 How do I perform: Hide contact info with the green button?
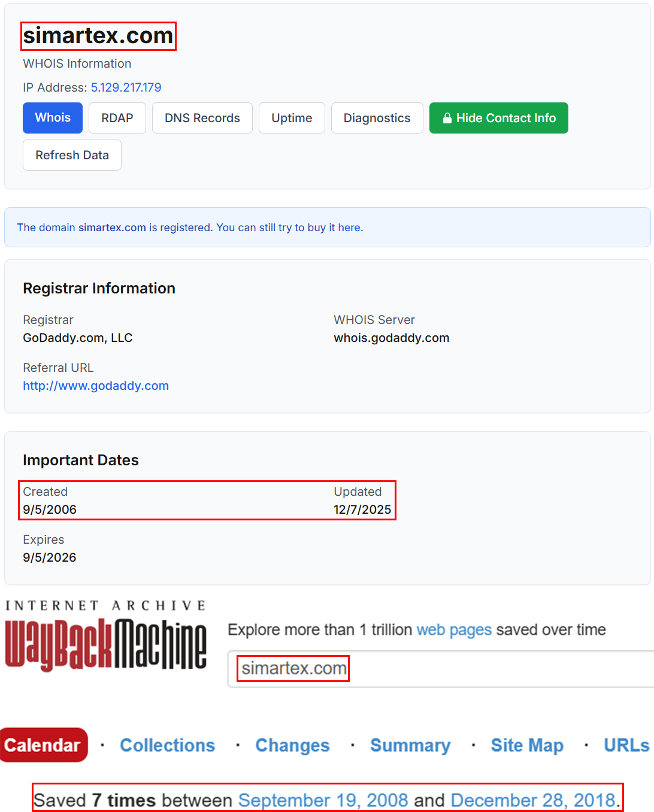coord(498,118)
